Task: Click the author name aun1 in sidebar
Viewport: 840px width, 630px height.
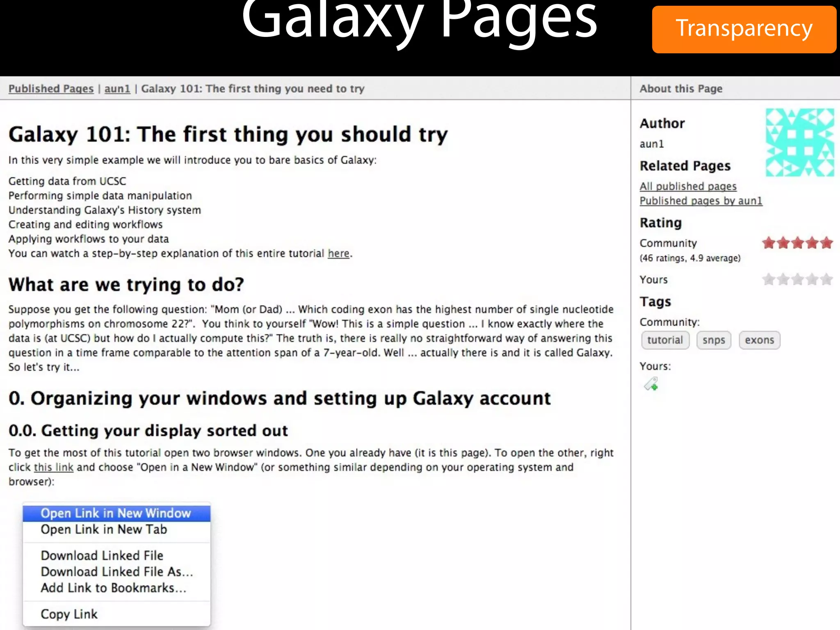Action: [x=652, y=144]
